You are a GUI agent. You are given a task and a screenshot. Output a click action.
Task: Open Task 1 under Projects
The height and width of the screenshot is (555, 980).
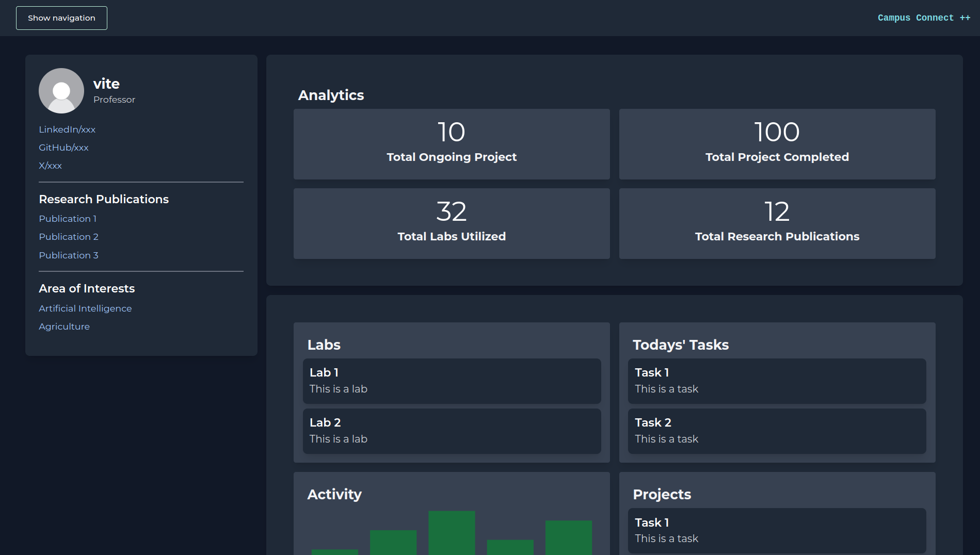click(x=777, y=531)
